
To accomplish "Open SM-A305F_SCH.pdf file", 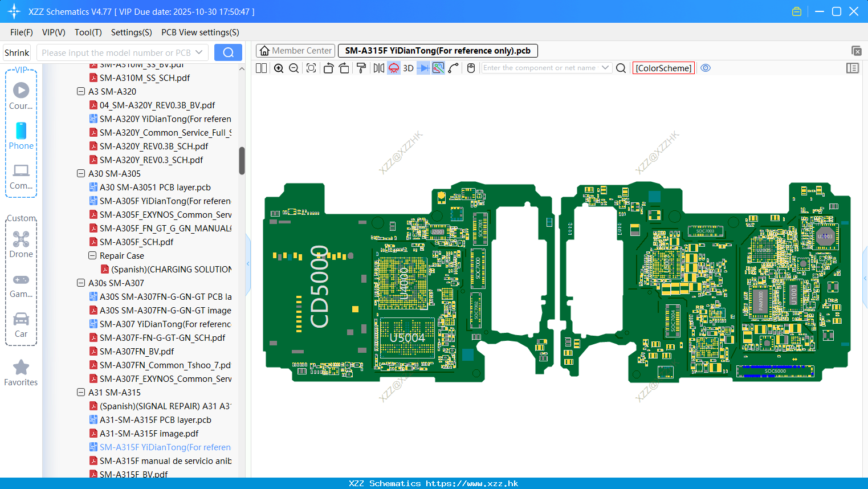I will tap(137, 242).
